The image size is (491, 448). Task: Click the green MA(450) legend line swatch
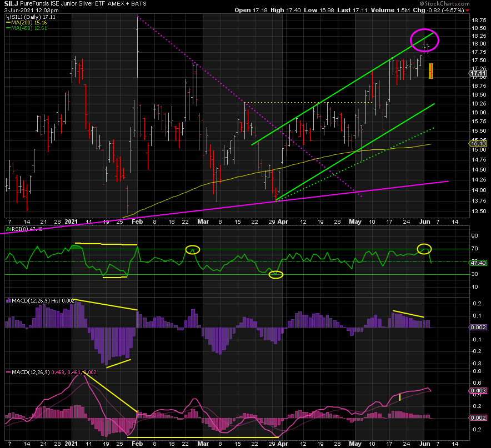click(8, 28)
